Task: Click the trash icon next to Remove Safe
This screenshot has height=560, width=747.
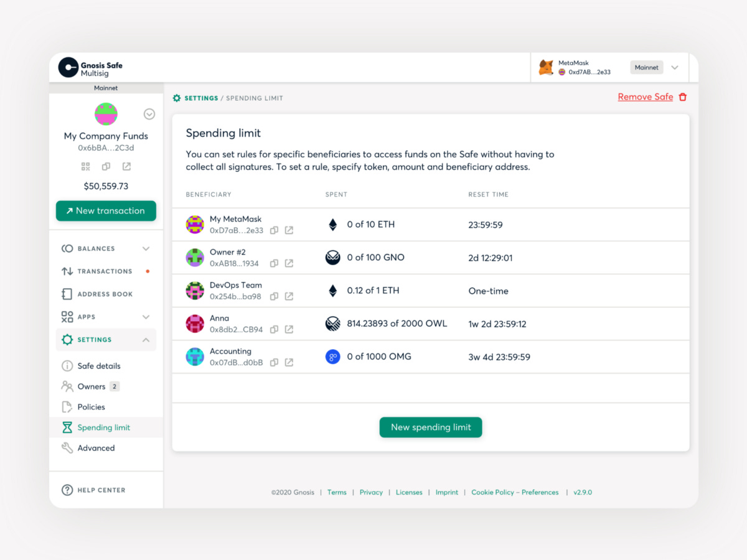Action: [x=683, y=97]
